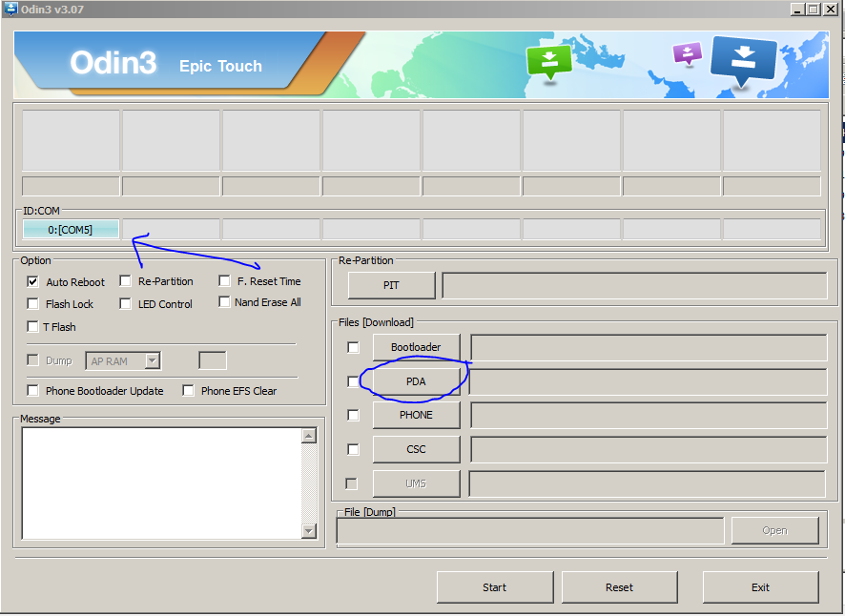Enable F. Reset Time option
Image resolution: width=845 pixels, height=616 pixels.
(x=224, y=280)
